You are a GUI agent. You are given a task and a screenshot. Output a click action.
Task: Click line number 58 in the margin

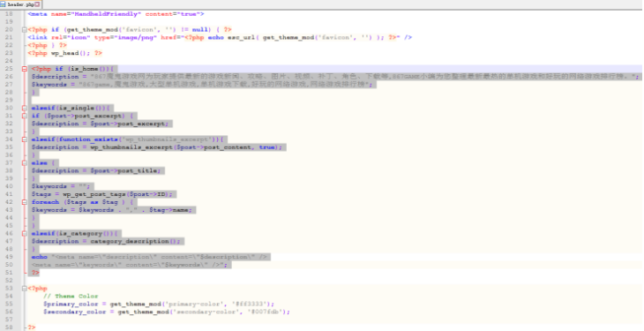(x=9, y=327)
